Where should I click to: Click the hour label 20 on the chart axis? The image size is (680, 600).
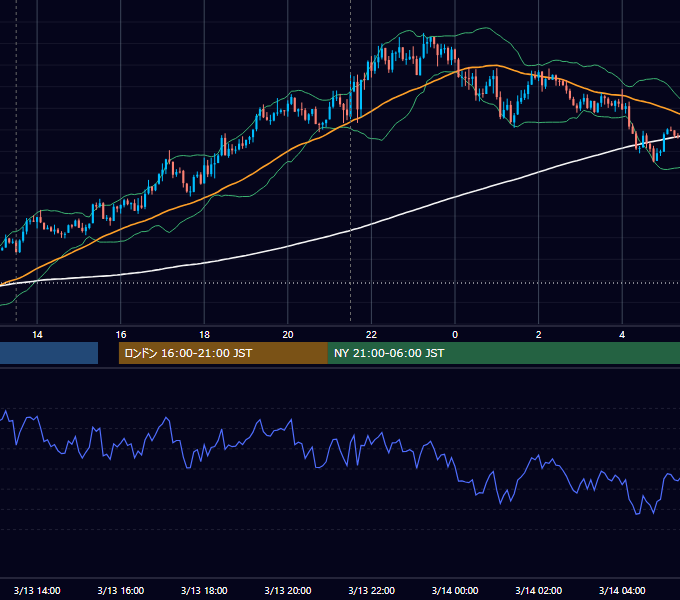pos(288,335)
